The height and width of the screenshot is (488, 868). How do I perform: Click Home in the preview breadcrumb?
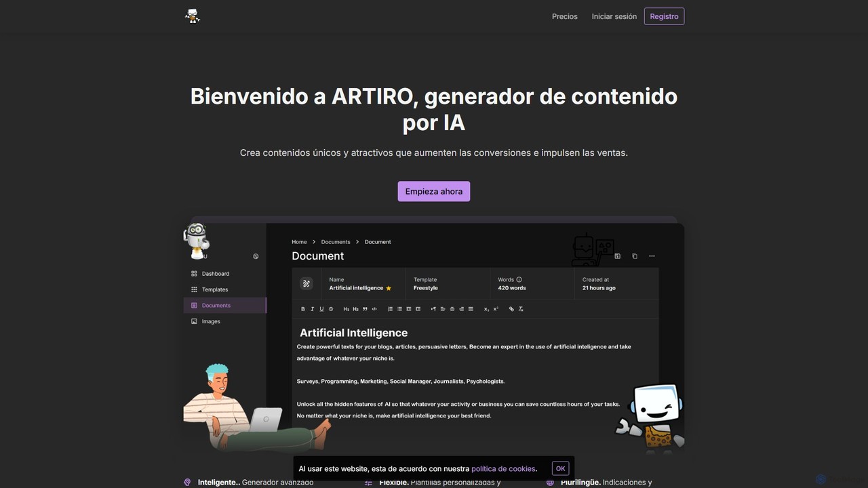[299, 242]
